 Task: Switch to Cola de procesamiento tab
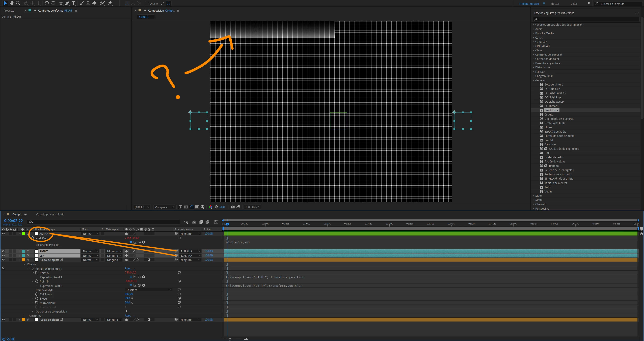pyautogui.click(x=50, y=214)
